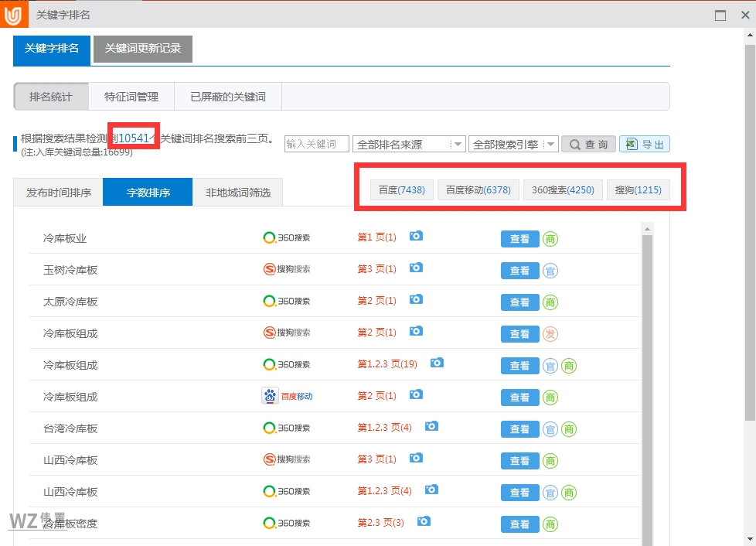Click the 百度移动 engine icon for 冷库板组成
This screenshot has height=546, width=756.
(x=270, y=395)
